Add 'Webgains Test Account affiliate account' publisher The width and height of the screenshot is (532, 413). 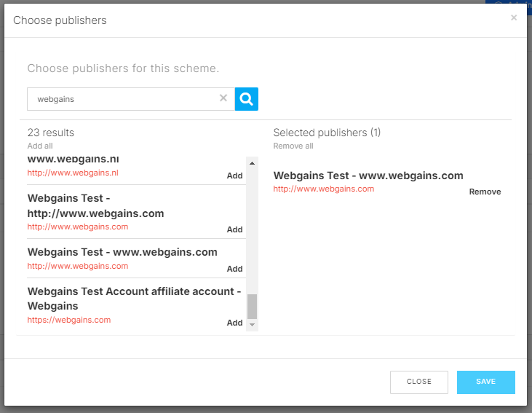234,323
